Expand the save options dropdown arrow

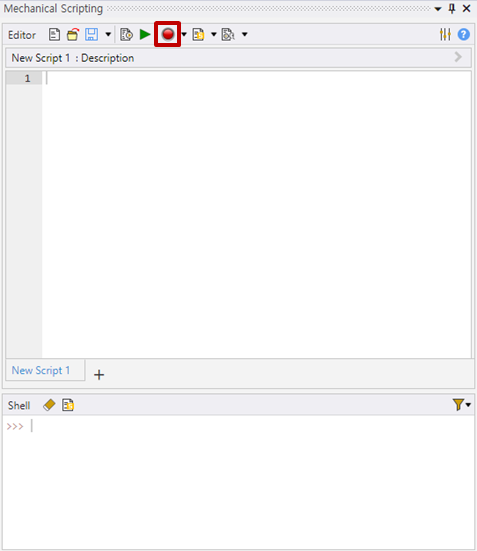coord(108,34)
